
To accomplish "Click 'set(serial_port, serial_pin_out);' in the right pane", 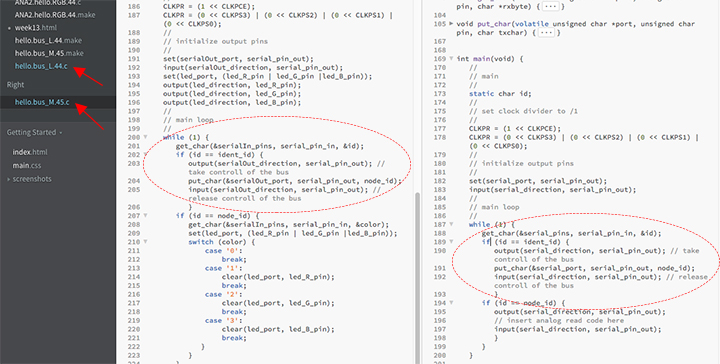I will [x=538, y=181].
